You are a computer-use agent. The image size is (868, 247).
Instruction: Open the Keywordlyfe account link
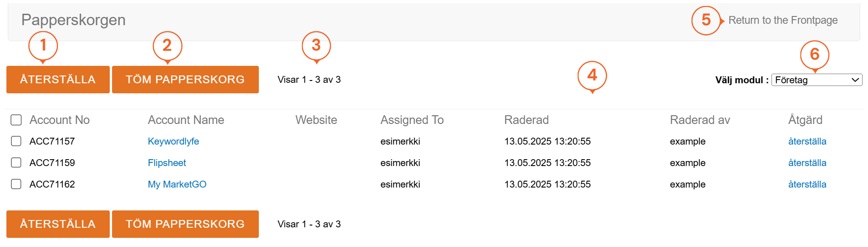(x=173, y=141)
